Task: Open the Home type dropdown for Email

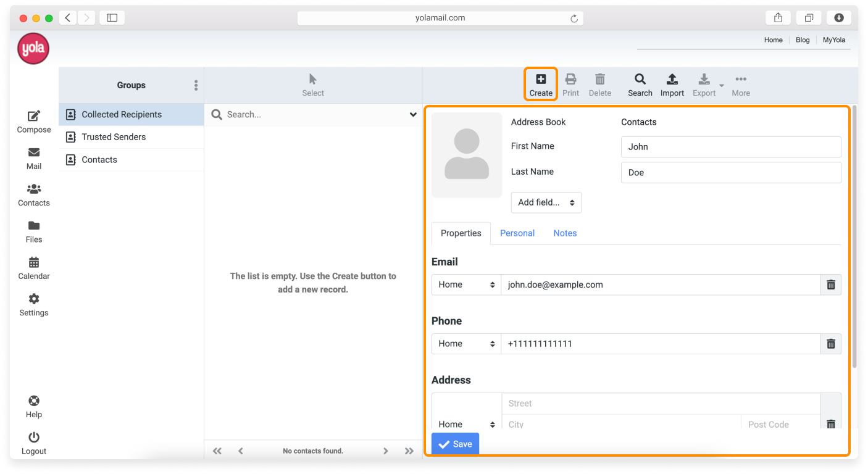Action: pyautogui.click(x=465, y=285)
